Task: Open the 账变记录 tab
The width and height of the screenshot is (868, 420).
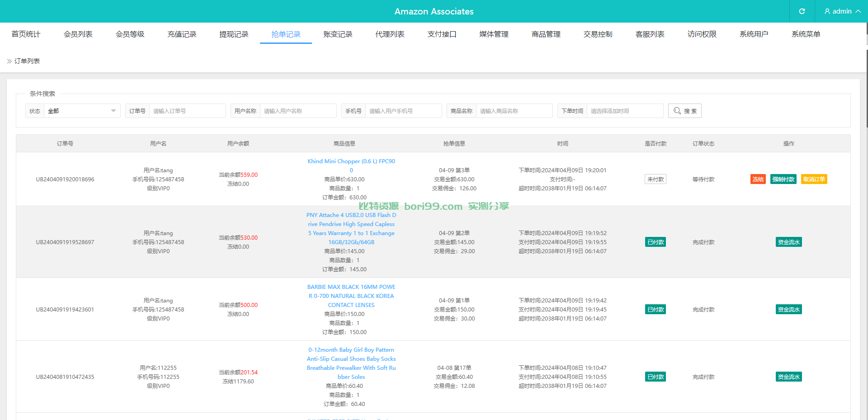Action: [x=338, y=34]
